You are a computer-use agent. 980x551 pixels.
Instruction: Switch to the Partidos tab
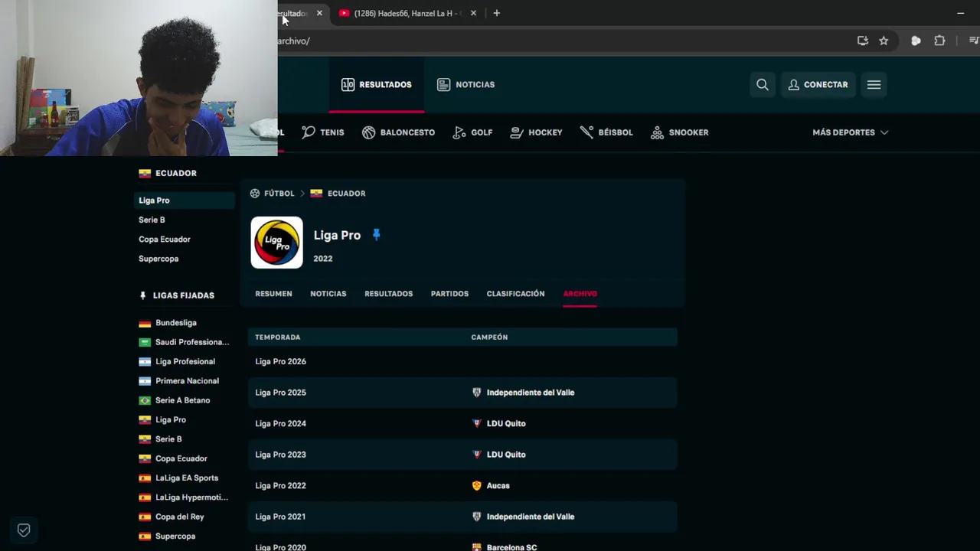click(449, 294)
